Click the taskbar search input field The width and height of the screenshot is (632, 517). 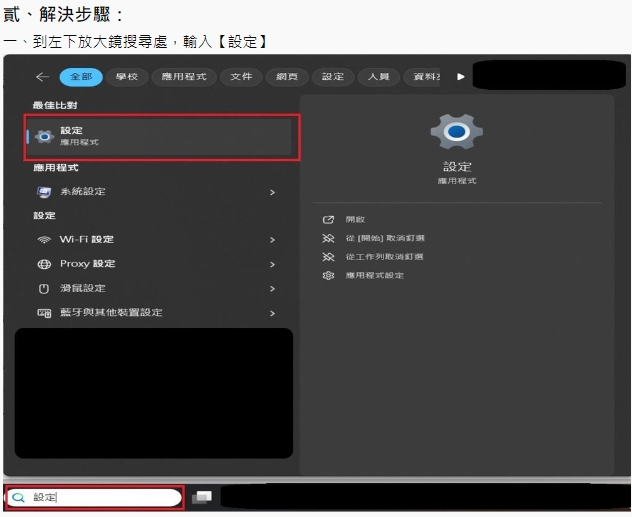point(100,497)
